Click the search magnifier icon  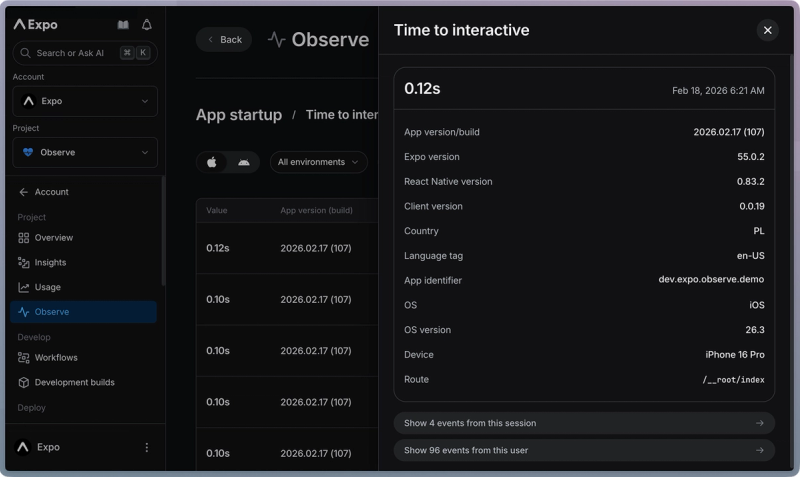click(25, 53)
